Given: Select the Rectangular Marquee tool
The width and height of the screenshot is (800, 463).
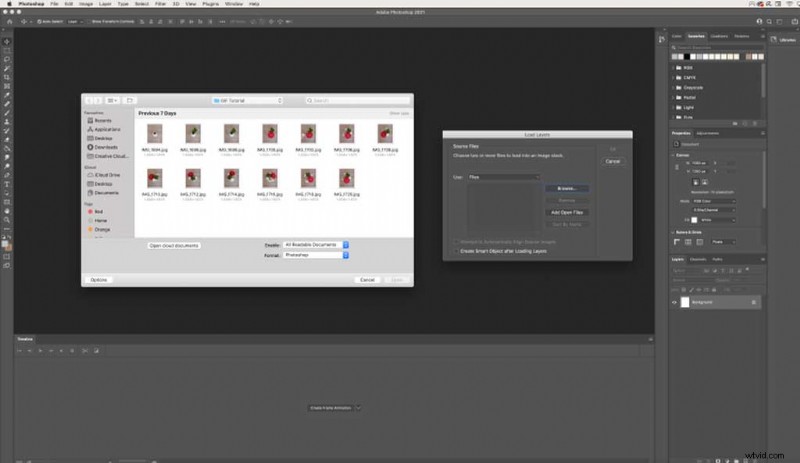Looking at the screenshot, I should [7, 51].
